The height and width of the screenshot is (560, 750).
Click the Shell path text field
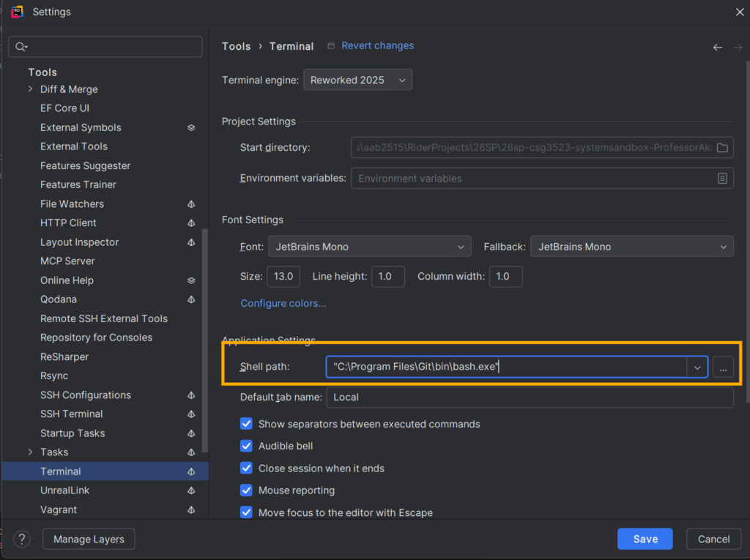[506, 367]
